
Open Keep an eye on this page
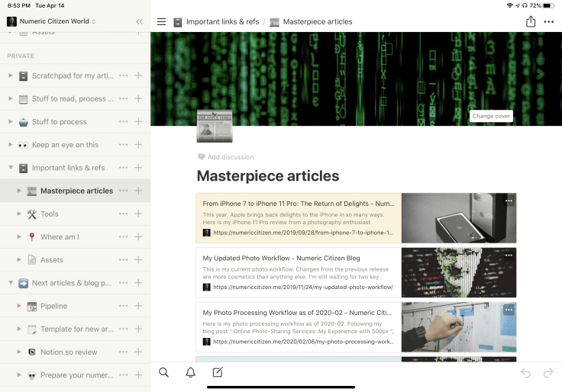(x=65, y=145)
